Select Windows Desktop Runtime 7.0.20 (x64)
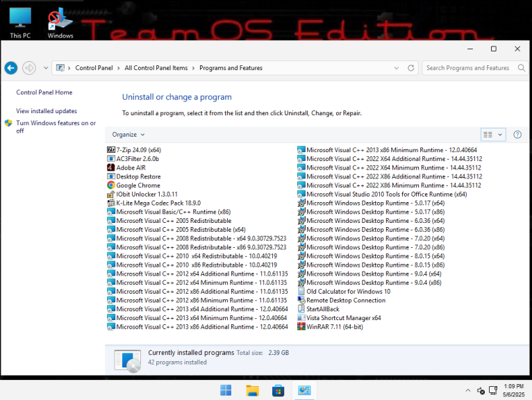 (371, 238)
